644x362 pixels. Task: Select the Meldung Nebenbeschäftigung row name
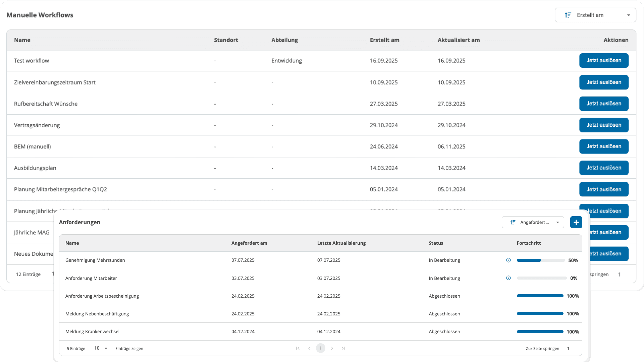click(x=97, y=314)
